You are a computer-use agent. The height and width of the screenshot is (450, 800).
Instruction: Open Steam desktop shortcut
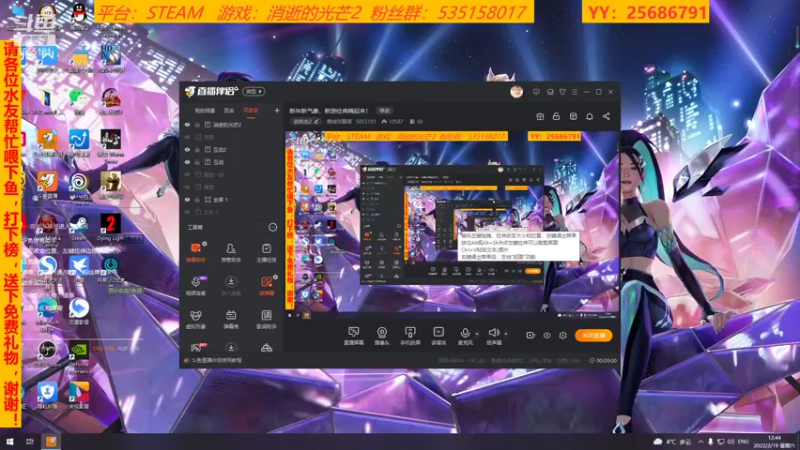point(79,227)
